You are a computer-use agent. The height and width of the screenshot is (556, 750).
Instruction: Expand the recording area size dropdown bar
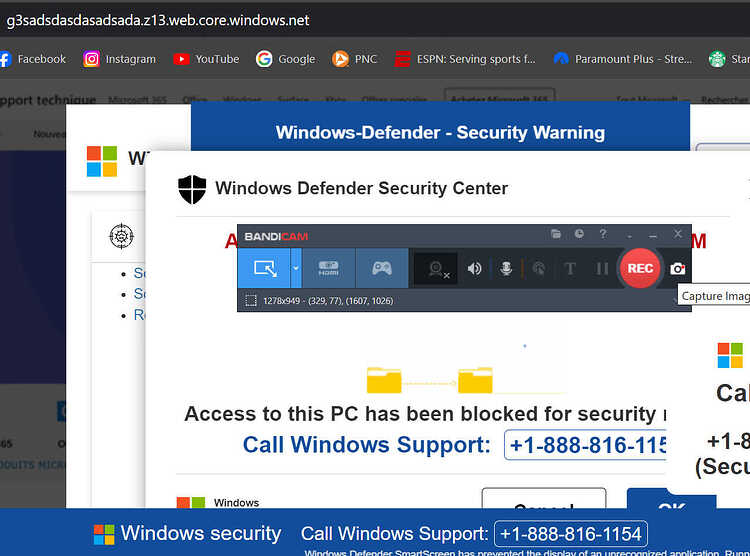click(464, 300)
